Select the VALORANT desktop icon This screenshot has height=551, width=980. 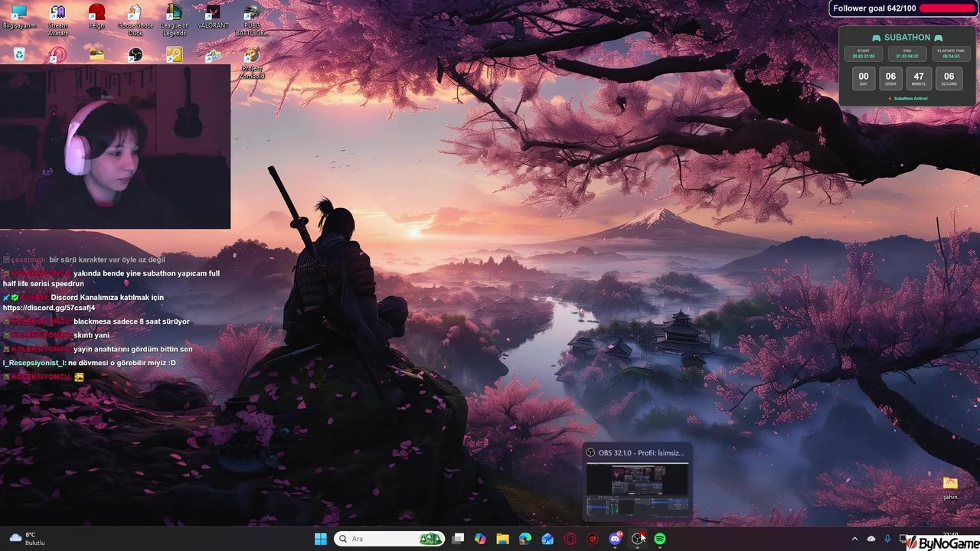click(213, 17)
